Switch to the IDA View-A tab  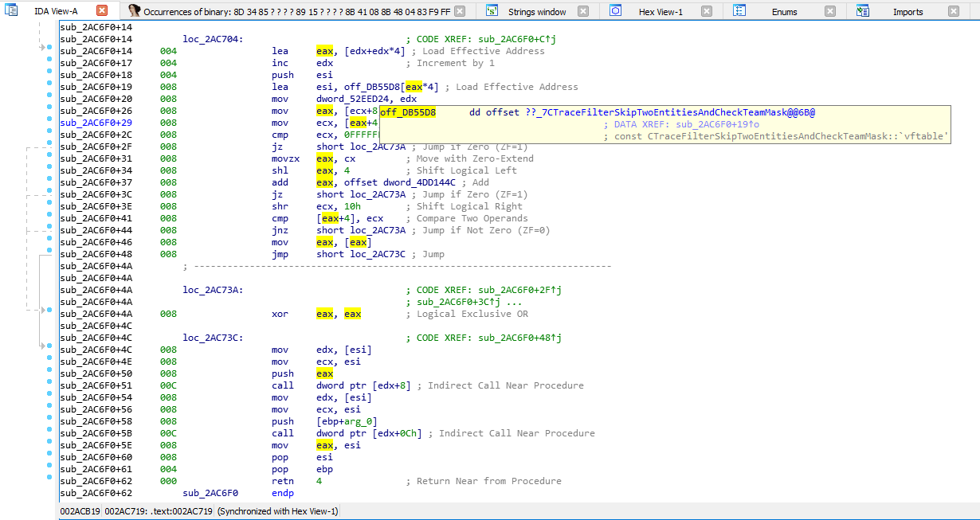(56, 11)
